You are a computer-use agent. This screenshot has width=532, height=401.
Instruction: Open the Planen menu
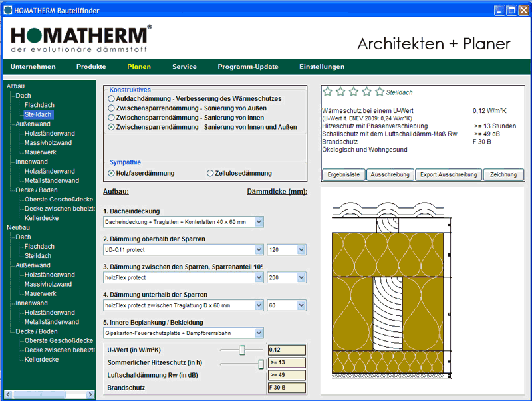tap(139, 67)
